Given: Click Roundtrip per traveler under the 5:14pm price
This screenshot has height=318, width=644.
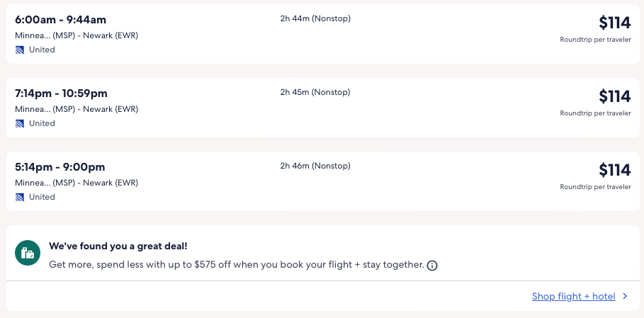Looking at the screenshot, I should point(595,187).
